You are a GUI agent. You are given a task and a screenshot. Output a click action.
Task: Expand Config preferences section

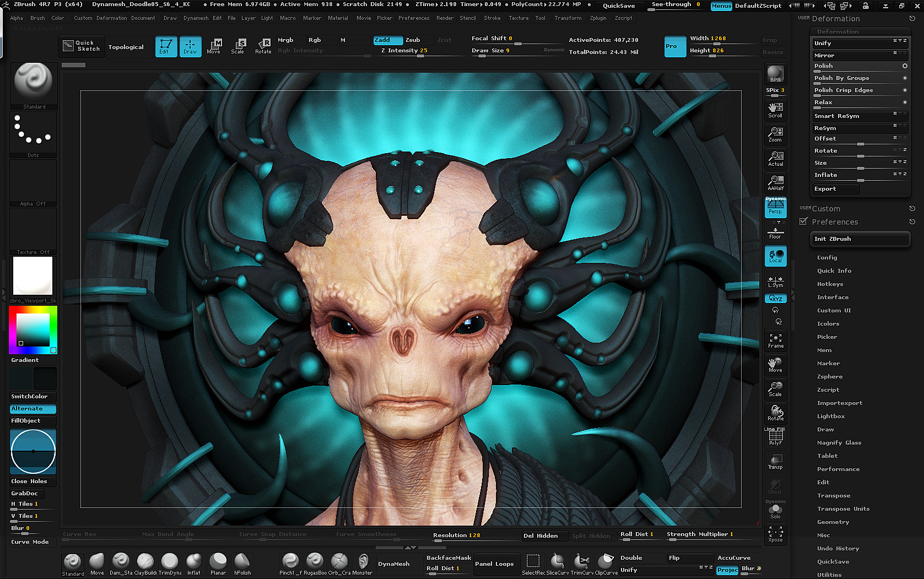827,257
